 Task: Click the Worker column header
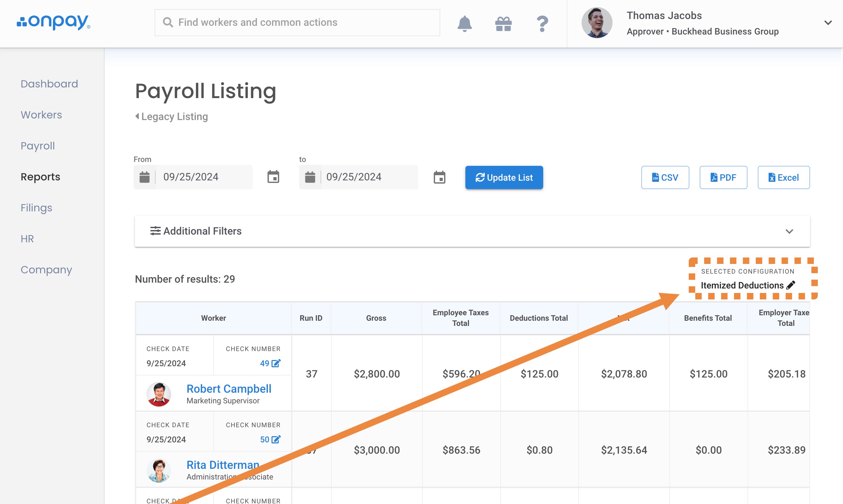[213, 318]
